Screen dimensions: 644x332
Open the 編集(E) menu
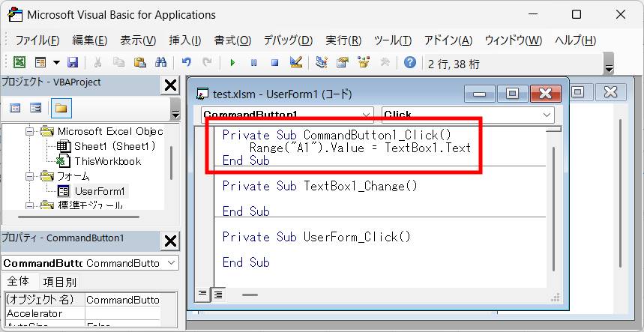(x=90, y=40)
